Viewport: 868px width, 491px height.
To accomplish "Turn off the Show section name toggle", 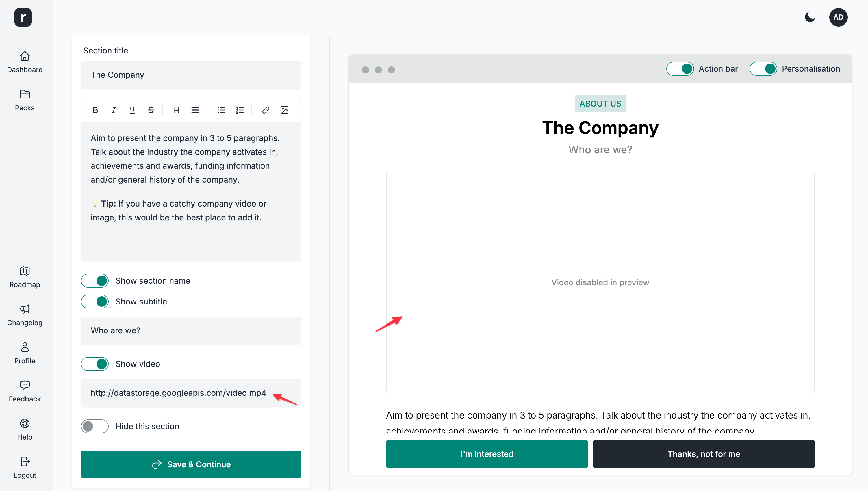I will pos(95,280).
